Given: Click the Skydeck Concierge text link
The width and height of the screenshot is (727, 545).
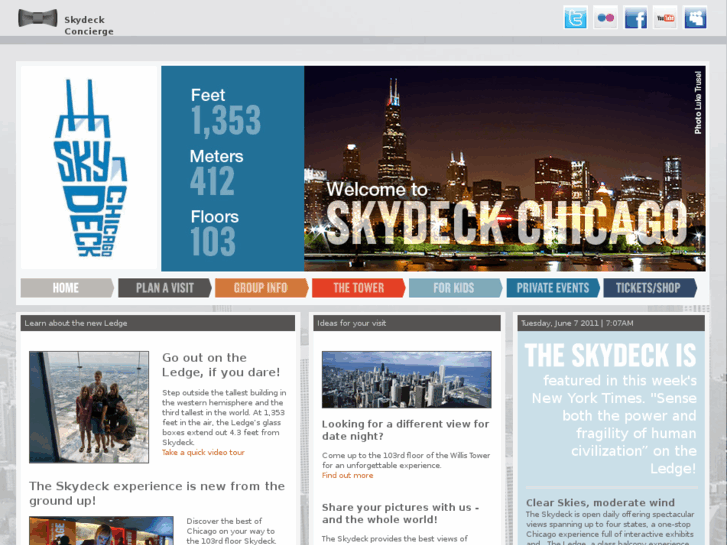Looking at the screenshot, I should (x=89, y=26).
